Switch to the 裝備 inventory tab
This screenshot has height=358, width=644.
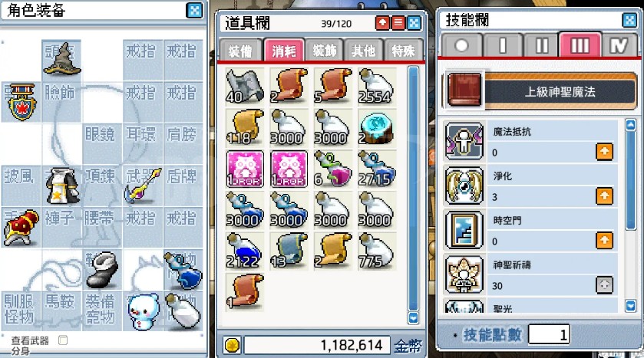coord(240,51)
